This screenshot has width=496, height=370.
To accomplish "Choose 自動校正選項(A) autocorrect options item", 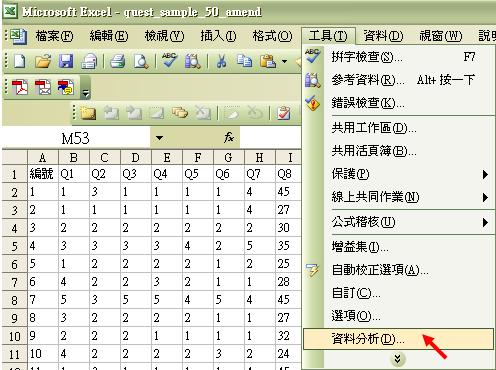I will (398, 270).
